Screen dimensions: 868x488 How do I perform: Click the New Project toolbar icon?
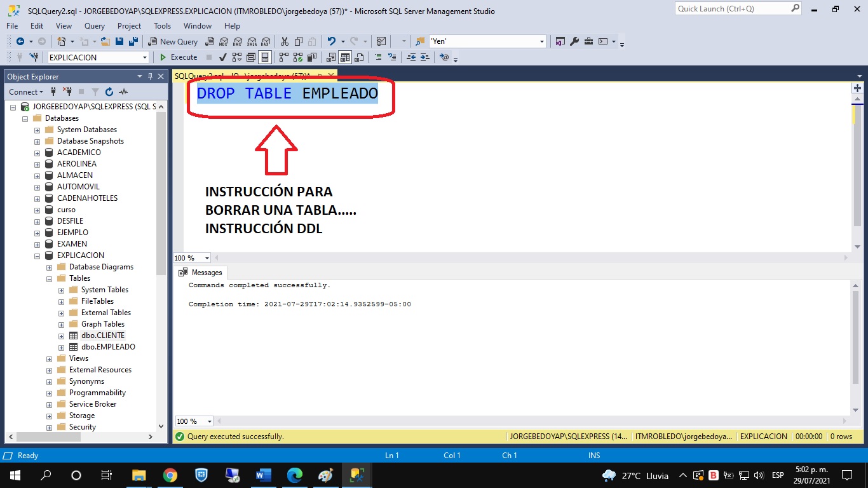point(62,41)
